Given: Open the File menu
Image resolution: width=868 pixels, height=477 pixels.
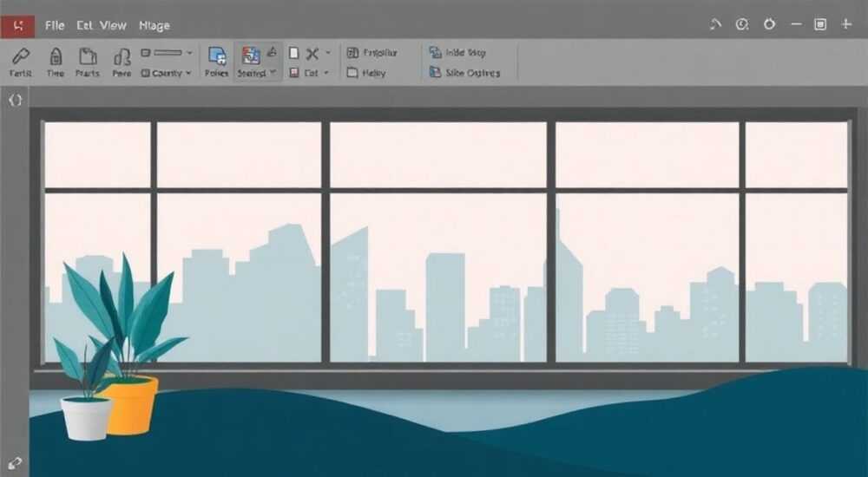Looking at the screenshot, I should [54, 25].
